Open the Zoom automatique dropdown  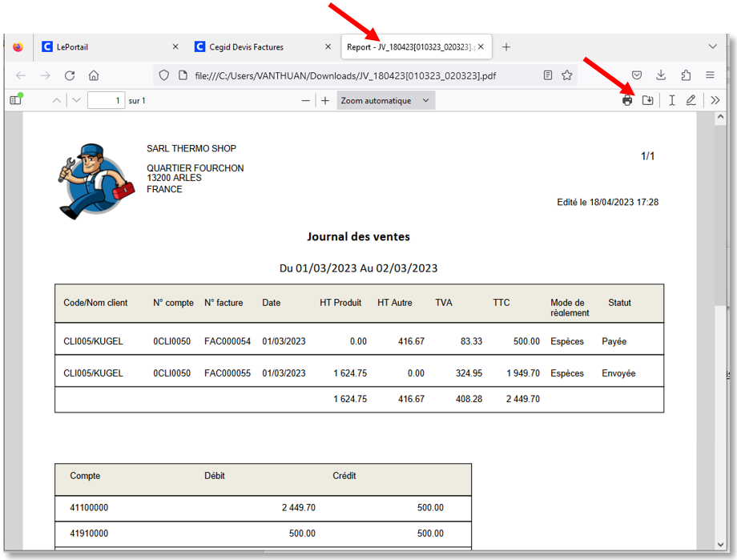tap(385, 100)
